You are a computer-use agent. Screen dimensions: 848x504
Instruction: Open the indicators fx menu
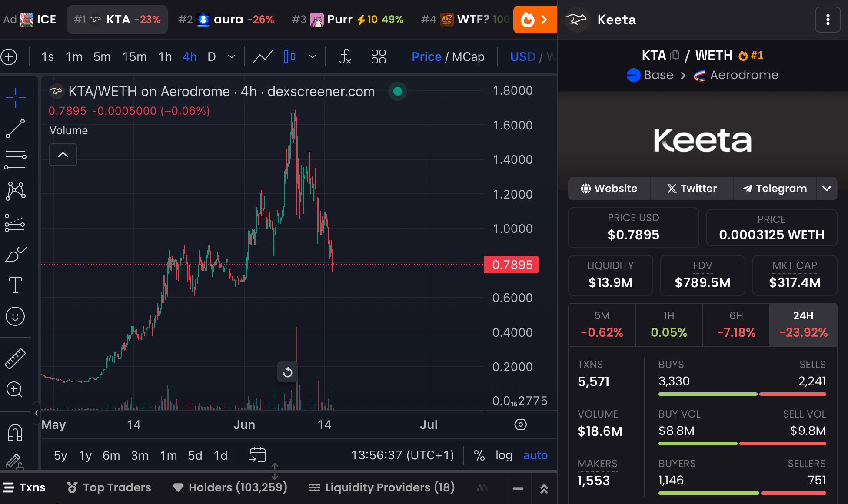[345, 57]
